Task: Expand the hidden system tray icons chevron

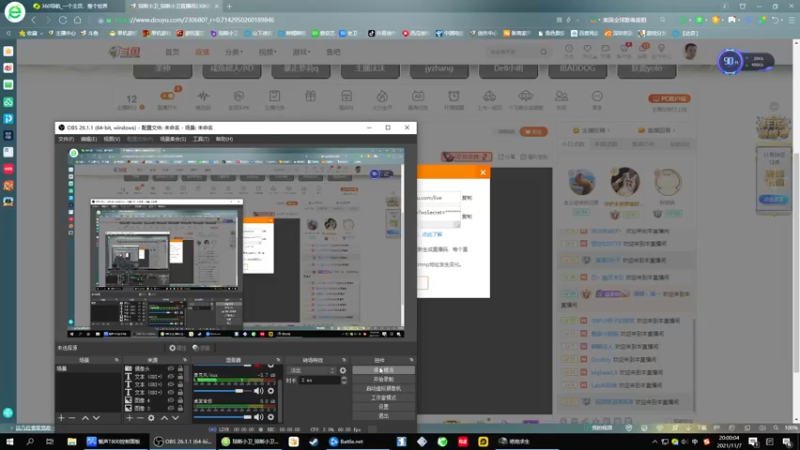Action: click(655, 442)
